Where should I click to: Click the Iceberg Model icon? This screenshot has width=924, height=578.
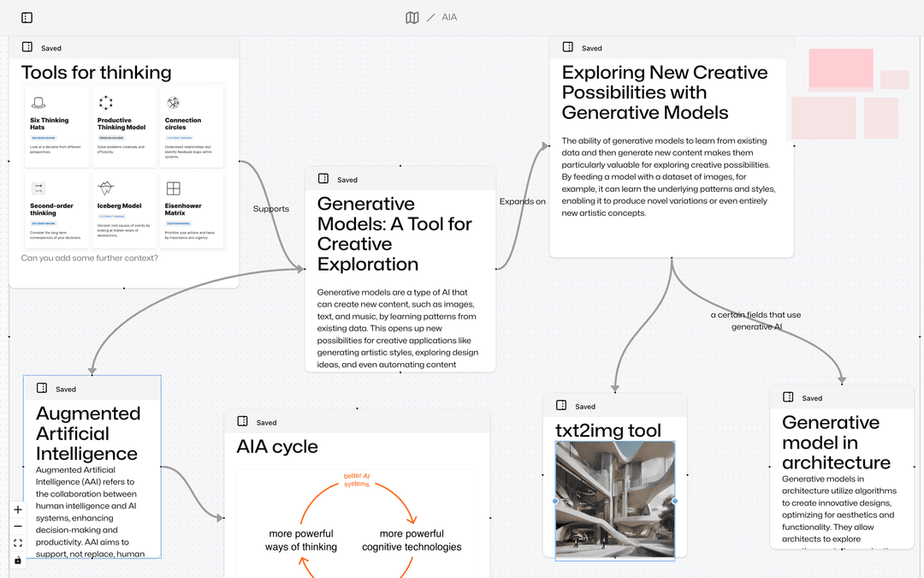pos(105,188)
